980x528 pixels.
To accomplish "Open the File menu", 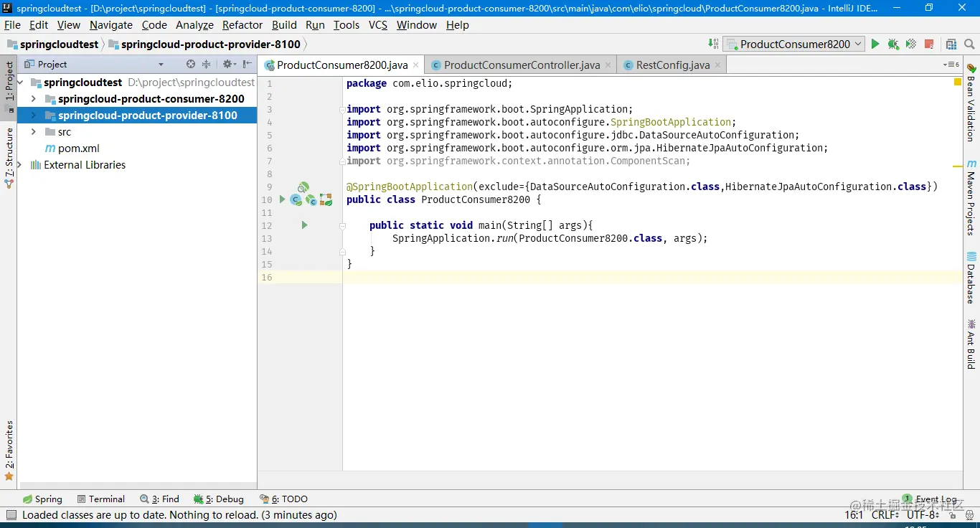I will 12,25.
